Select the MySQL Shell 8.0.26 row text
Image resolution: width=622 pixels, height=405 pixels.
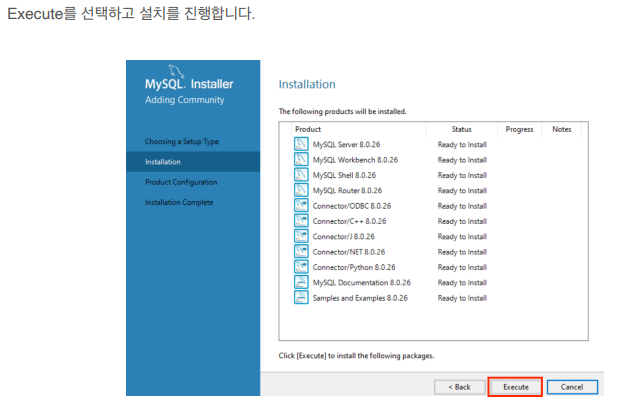[344, 175]
